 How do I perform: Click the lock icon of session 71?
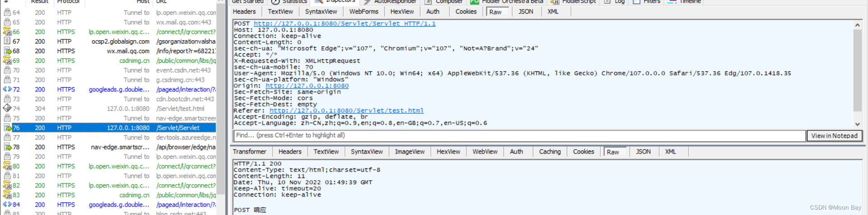pos(7,79)
